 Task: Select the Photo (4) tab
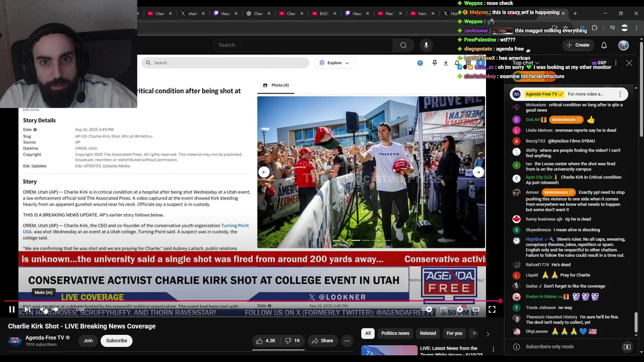click(276, 85)
